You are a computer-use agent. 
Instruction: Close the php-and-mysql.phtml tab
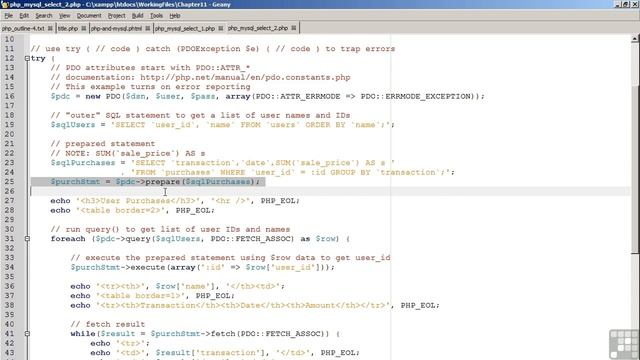tap(148, 28)
